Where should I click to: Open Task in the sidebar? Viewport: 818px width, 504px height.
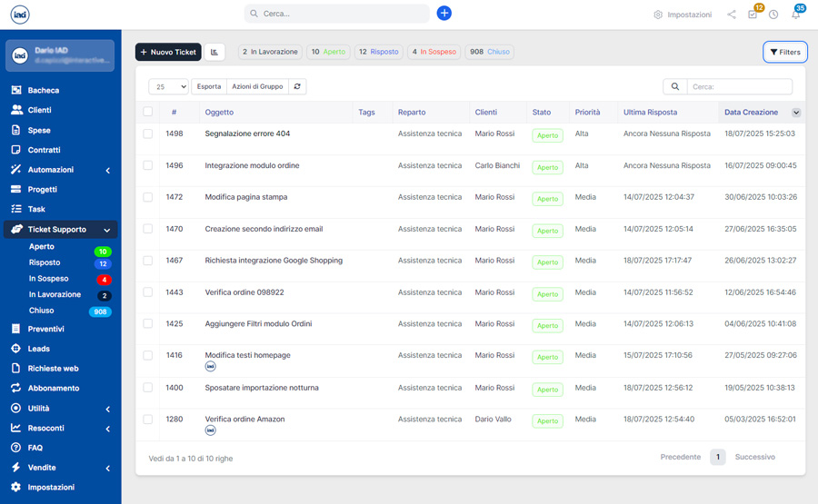coord(36,209)
